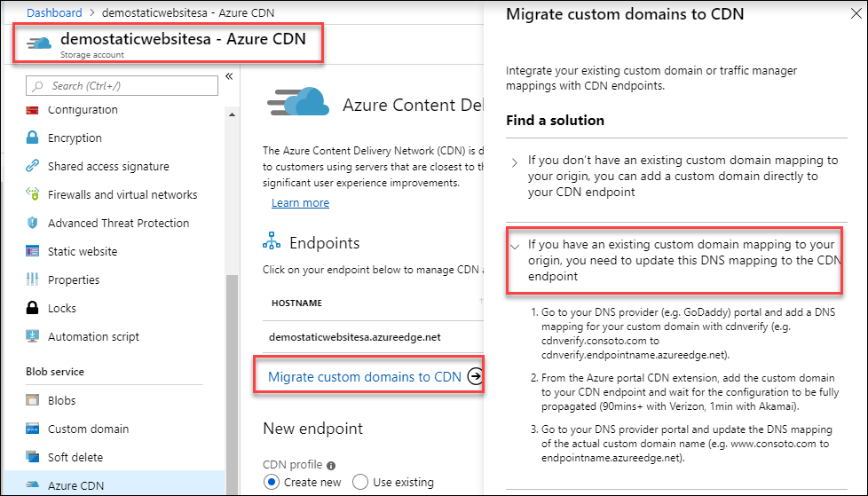Click the Configuration icon in sidebar

[x=32, y=110]
